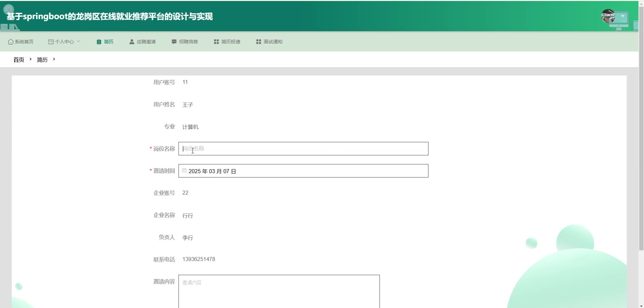Click into the 邀请内容 text area
This screenshot has width=644, height=308.
(279, 291)
